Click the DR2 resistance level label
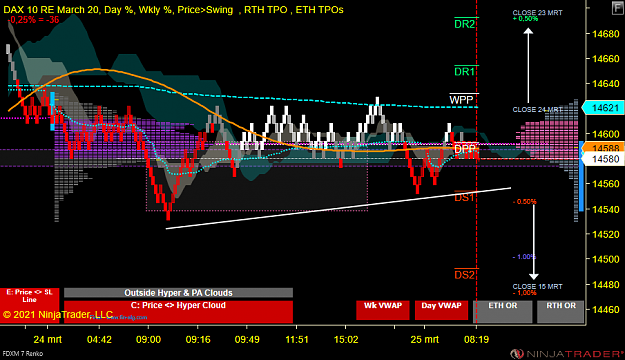Screen dimensions: 625x360 coord(465,24)
